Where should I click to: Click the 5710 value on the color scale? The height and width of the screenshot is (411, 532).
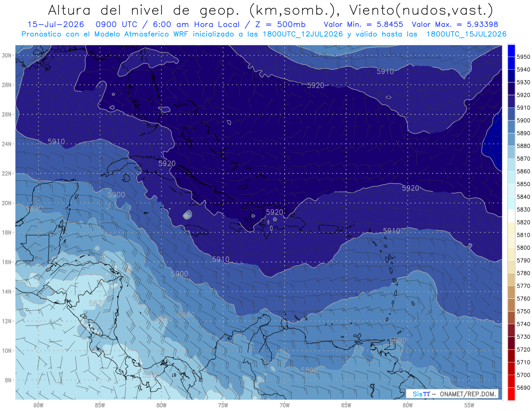(x=524, y=362)
